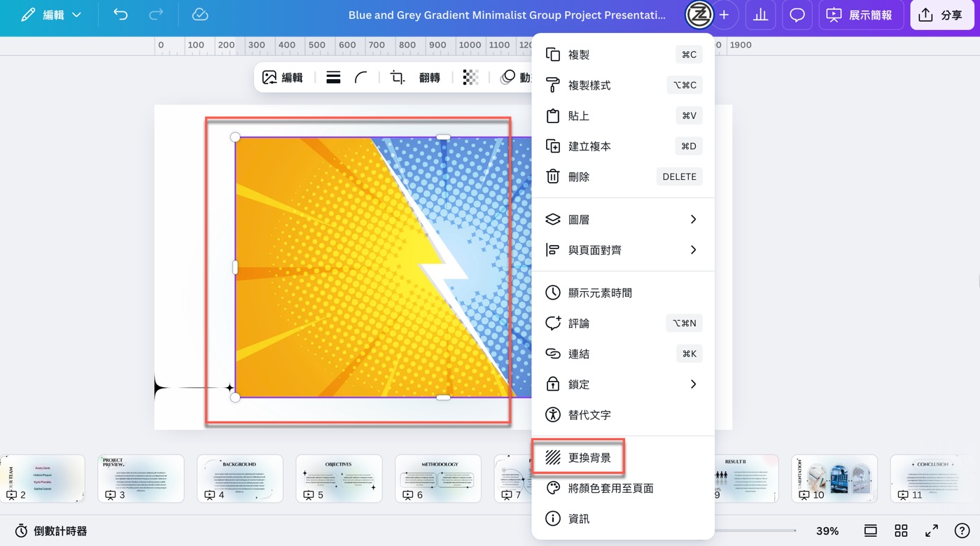Click the undo arrow icon

(x=120, y=15)
